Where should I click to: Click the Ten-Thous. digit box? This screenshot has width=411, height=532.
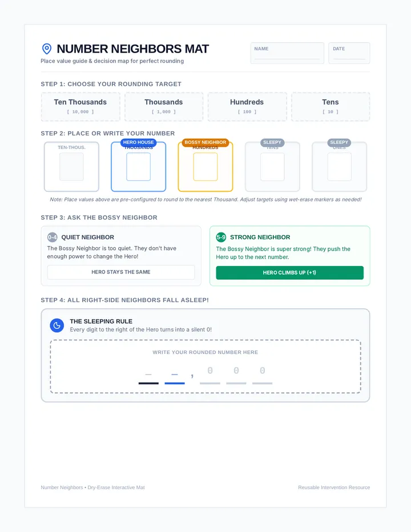(x=71, y=167)
